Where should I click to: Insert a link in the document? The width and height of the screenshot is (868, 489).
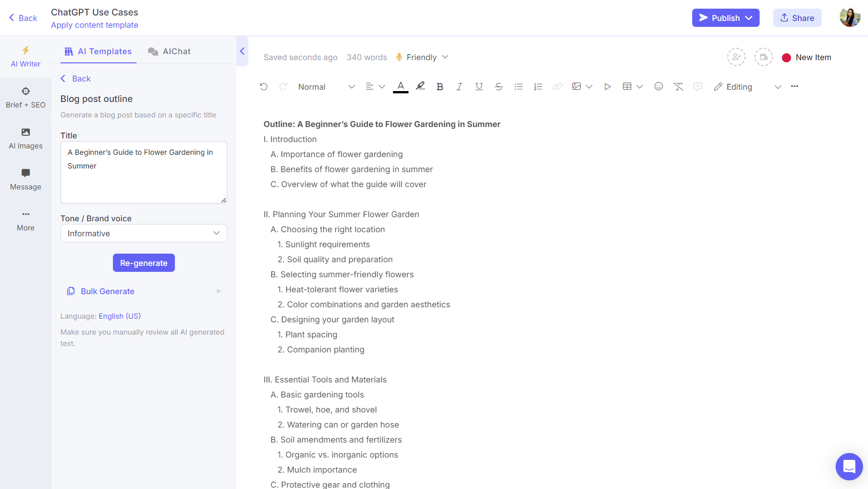(557, 87)
